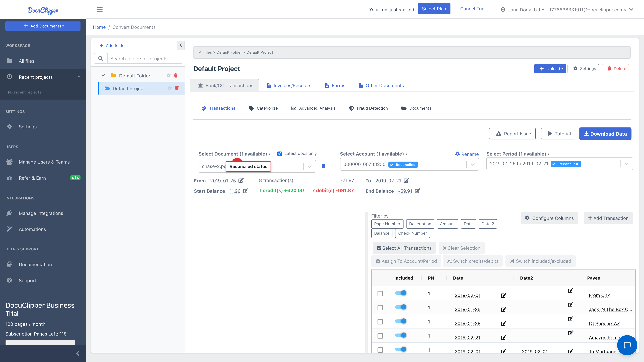
Task: Check the Amazon Prime row checkbox
Action: (x=380, y=336)
